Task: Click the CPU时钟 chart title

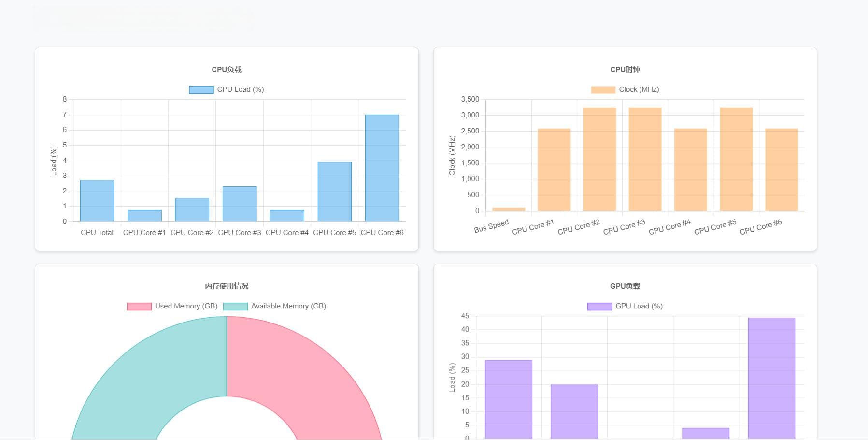Action: click(x=625, y=70)
